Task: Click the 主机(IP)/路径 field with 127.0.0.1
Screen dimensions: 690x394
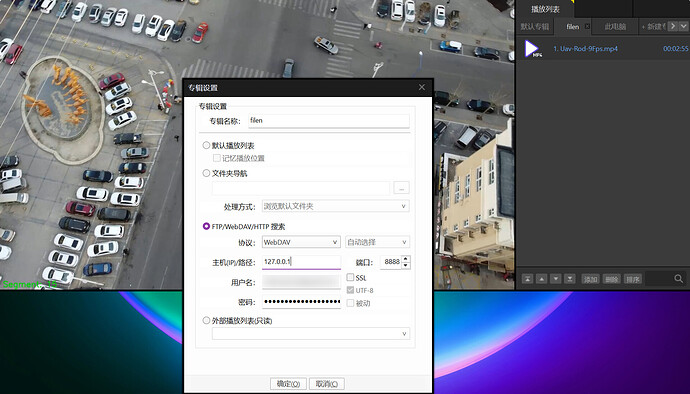Action: point(301,262)
